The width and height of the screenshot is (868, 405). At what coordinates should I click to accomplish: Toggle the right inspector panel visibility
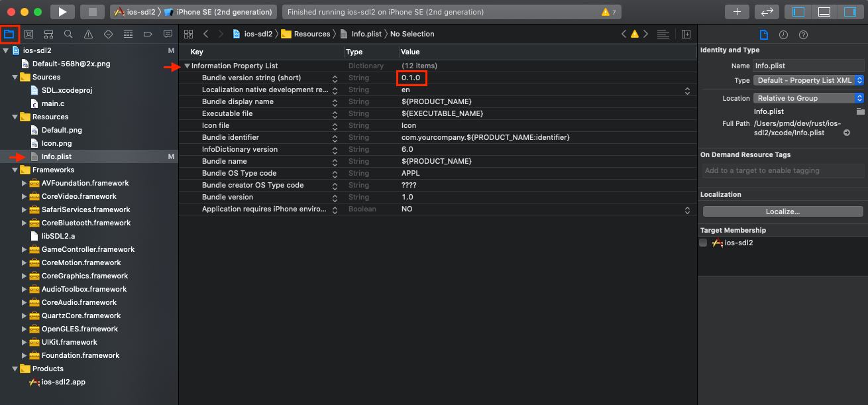849,12
